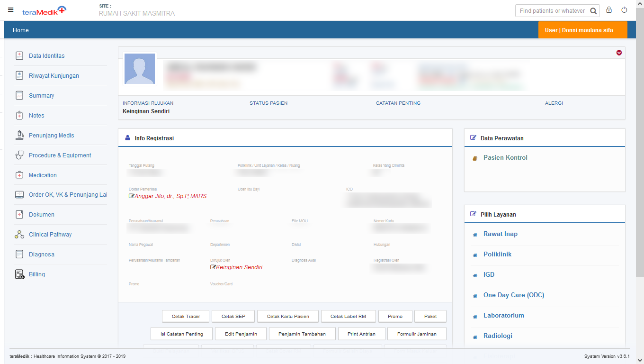
Task: Click the Notes clipboard icon
Action: point(19,116)
